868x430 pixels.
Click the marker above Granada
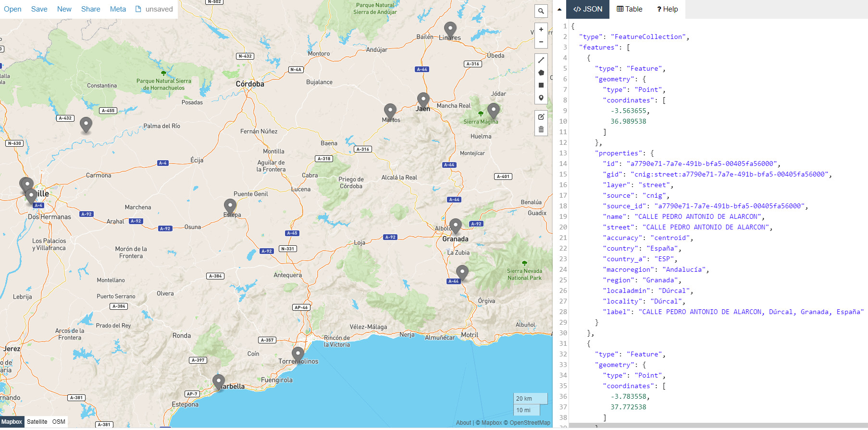click(456, 227)
